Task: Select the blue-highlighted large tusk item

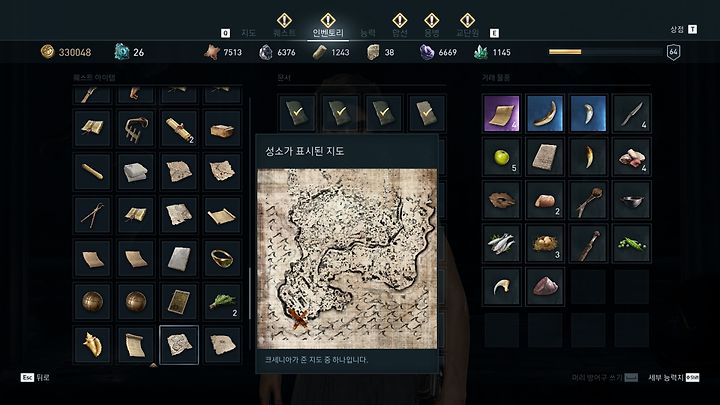Action: [545, 113]
